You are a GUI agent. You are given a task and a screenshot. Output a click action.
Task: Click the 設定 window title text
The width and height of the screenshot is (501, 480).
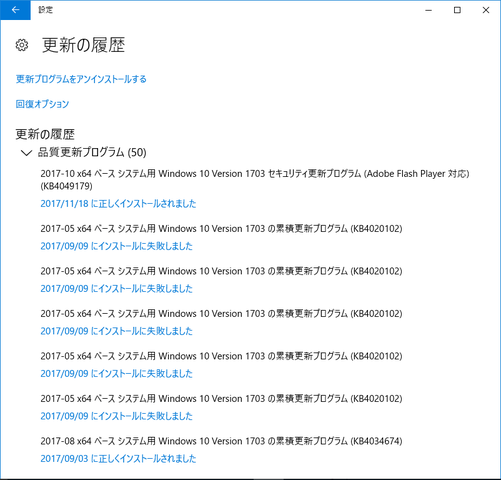click(46, 10)
